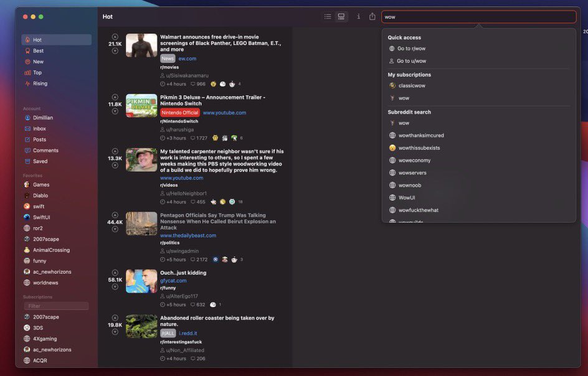The height and width of the screenshot is (376, 588).
Task: Upvote the Pikmin 3 Deluxe post
Action: pyautogui.click(x=115, y=97)
